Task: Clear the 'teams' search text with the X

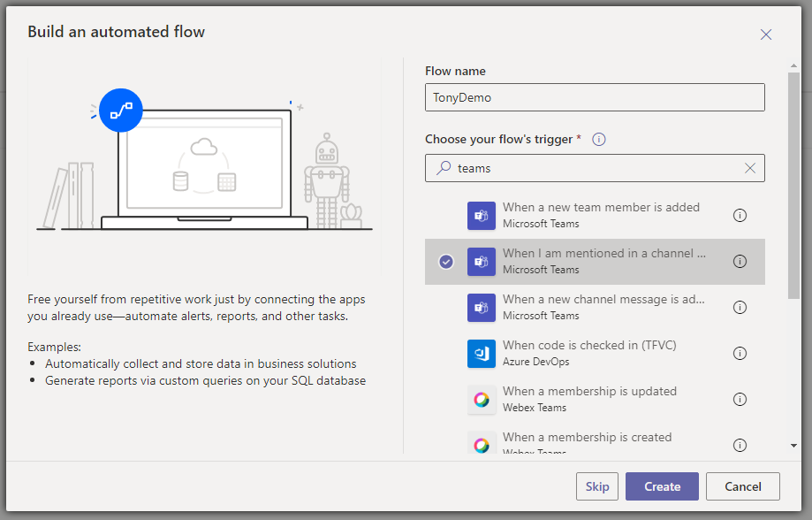Action: [750, 168]
